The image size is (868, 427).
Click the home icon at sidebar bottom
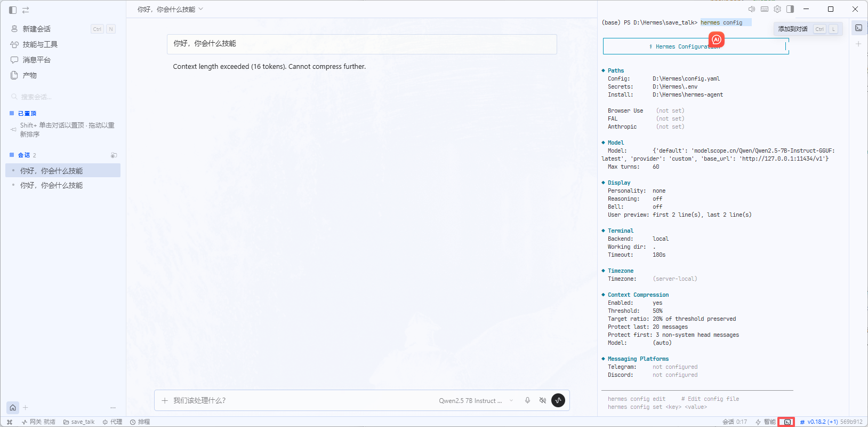(x=13, y=407)
